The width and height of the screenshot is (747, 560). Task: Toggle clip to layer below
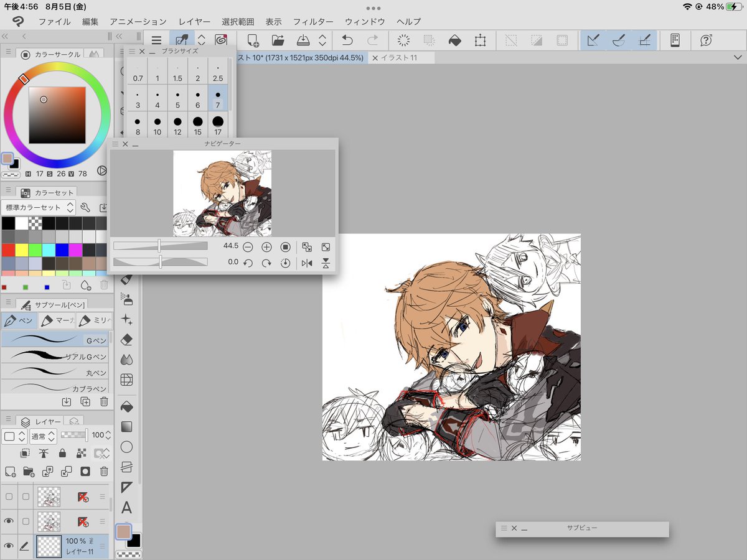25,454
